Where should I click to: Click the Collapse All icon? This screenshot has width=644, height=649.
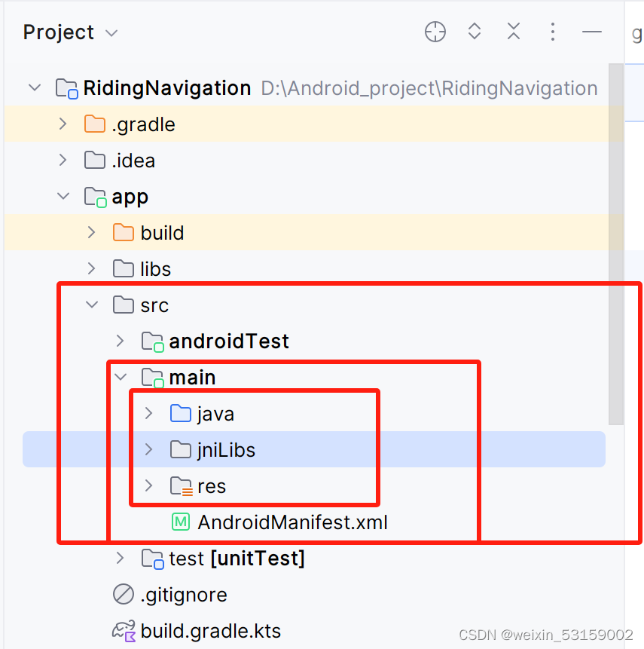(514, 32)
